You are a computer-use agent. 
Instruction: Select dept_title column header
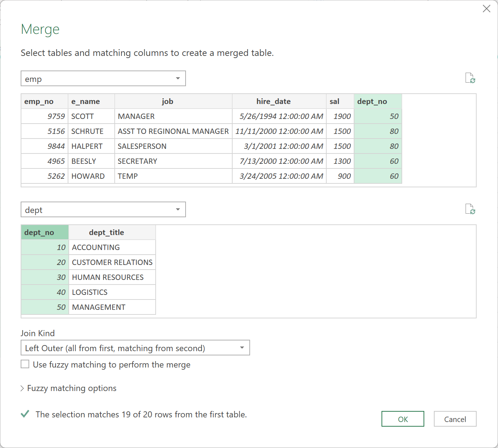112,233
